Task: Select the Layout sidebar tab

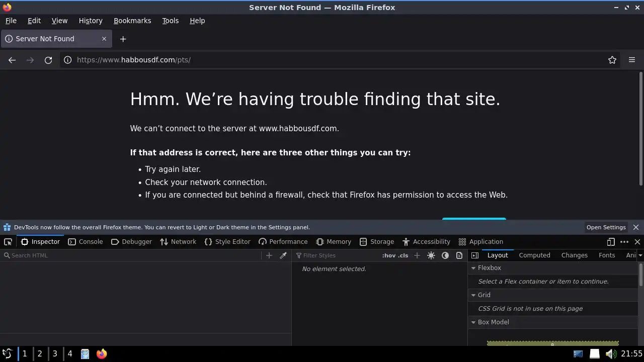Action: [x=498, y=255]
